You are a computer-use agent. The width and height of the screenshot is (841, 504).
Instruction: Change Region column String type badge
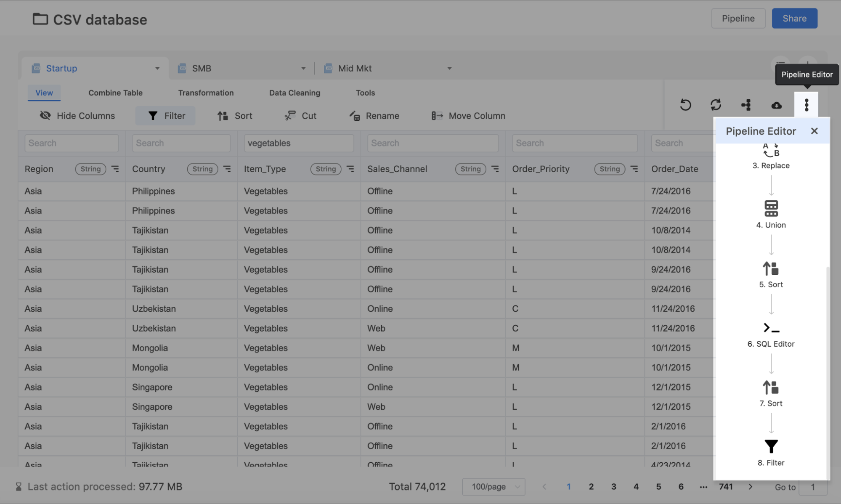(90, 169)
